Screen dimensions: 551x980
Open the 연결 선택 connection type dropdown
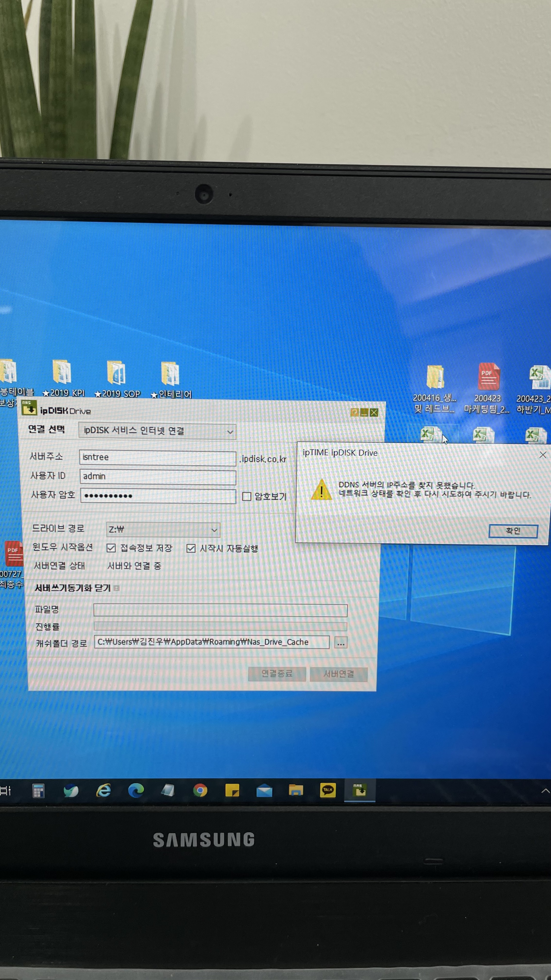click(157, 431)
